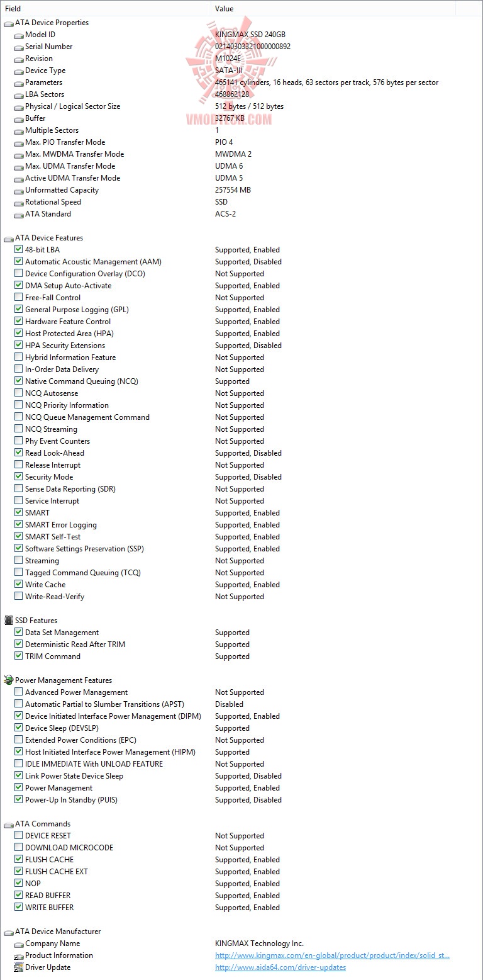Screen dimensions: 483x980
Task: Click the Value column header
Action: click(x=333, y=9)
